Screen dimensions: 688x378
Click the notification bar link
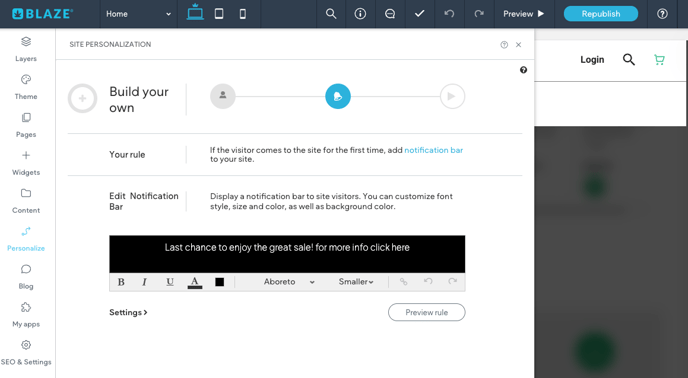(x=434, y=150)
